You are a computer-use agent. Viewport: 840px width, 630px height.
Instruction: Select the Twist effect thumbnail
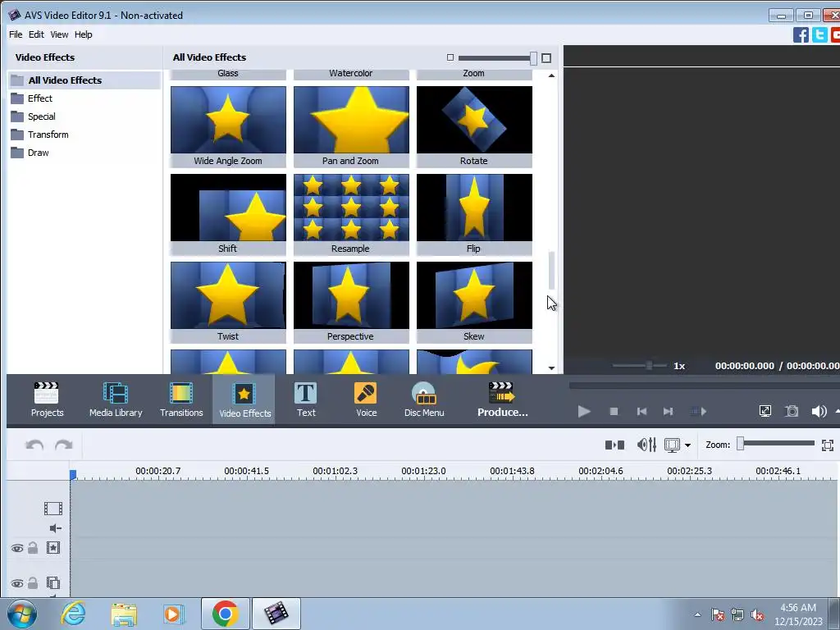click(x=228, y=302)
